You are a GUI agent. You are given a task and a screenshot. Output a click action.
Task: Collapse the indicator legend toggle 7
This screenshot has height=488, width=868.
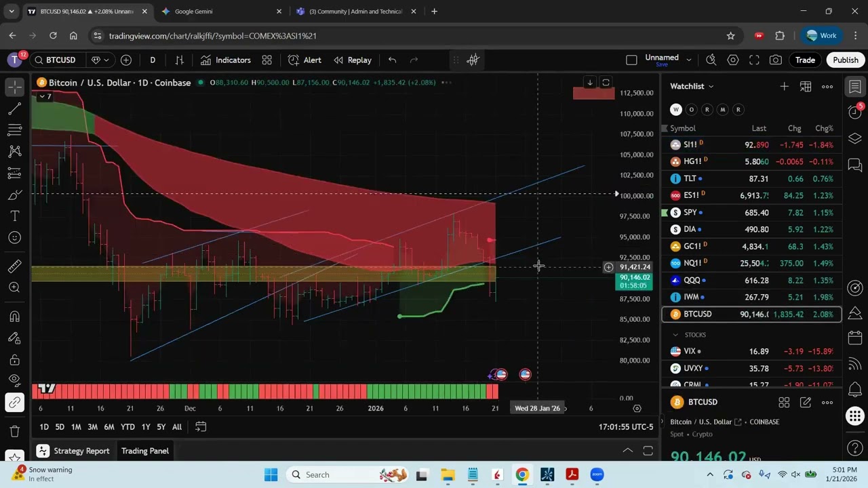tap(44, 96)
